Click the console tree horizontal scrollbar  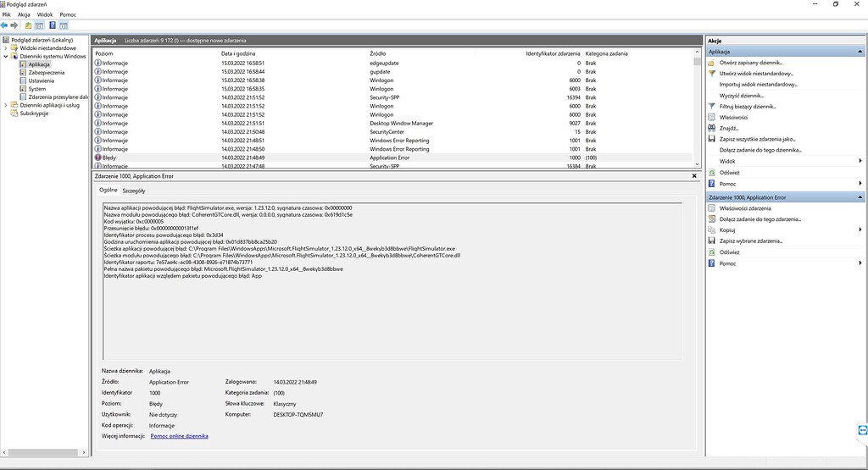44,452
